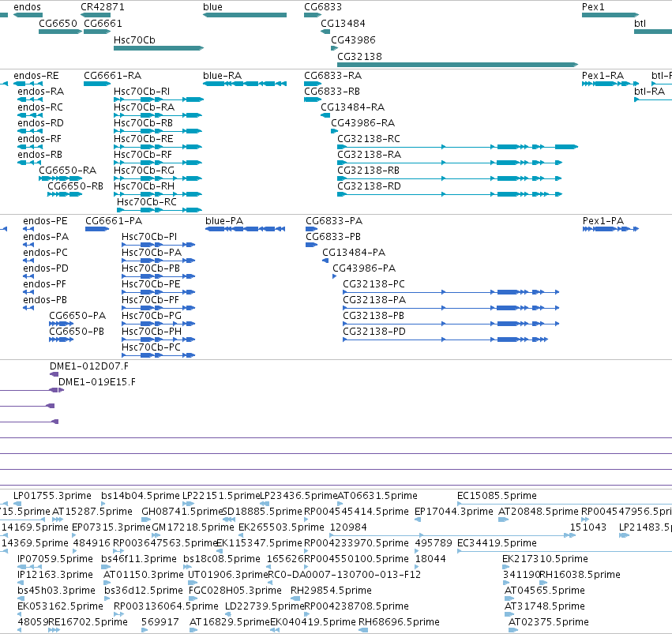The image size is (672, 634).
Task: Select EST 'AT20848.5prime'
Action: [539, 512]
